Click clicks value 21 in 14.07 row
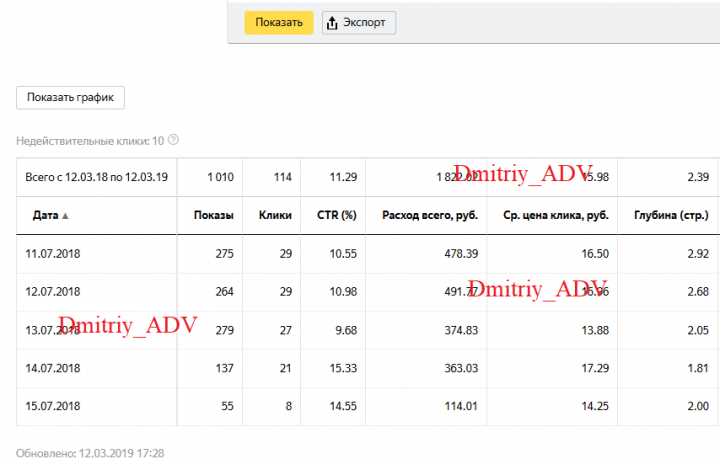 tap(286, 368)
